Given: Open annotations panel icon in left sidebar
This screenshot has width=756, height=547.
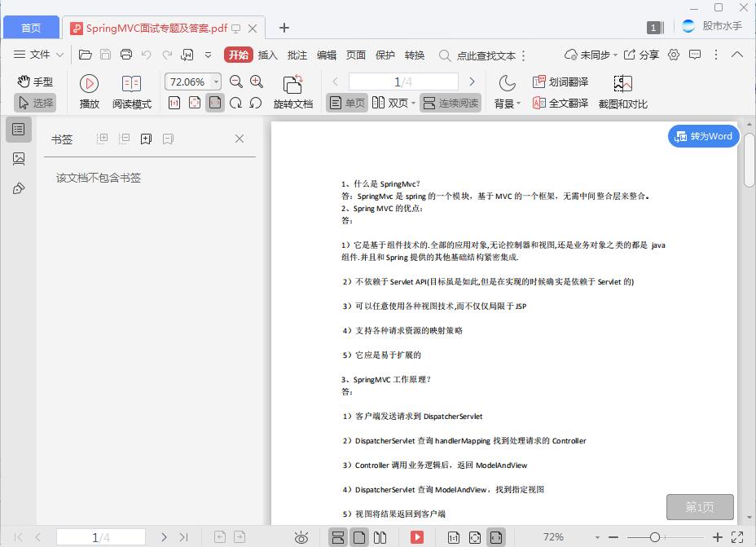Looking at the screenshot, I should [x=19, y=188].
